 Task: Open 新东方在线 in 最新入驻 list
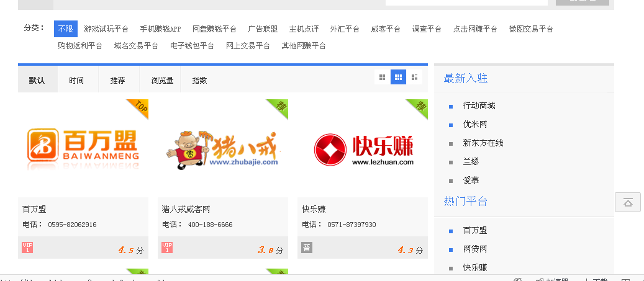click(x=483, y=143)
